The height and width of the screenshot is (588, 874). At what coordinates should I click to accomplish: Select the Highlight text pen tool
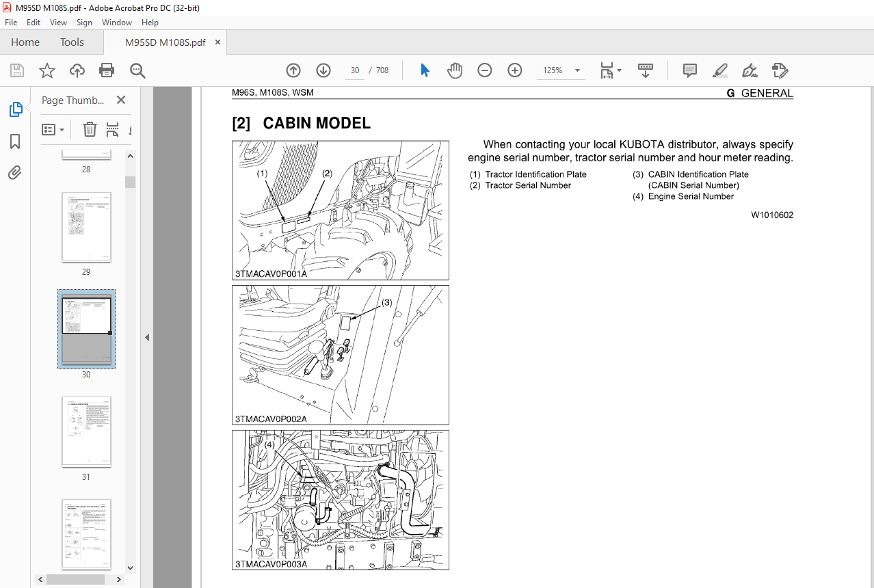click(719, 70)
